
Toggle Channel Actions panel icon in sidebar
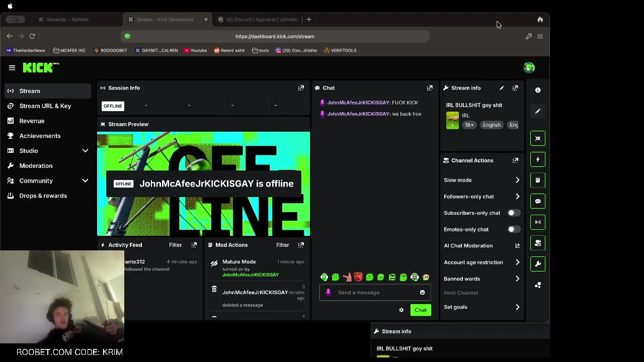coord(538,243)
